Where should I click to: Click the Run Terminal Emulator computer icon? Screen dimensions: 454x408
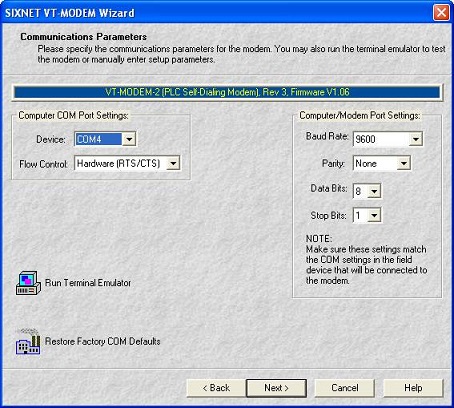(28, 283)
